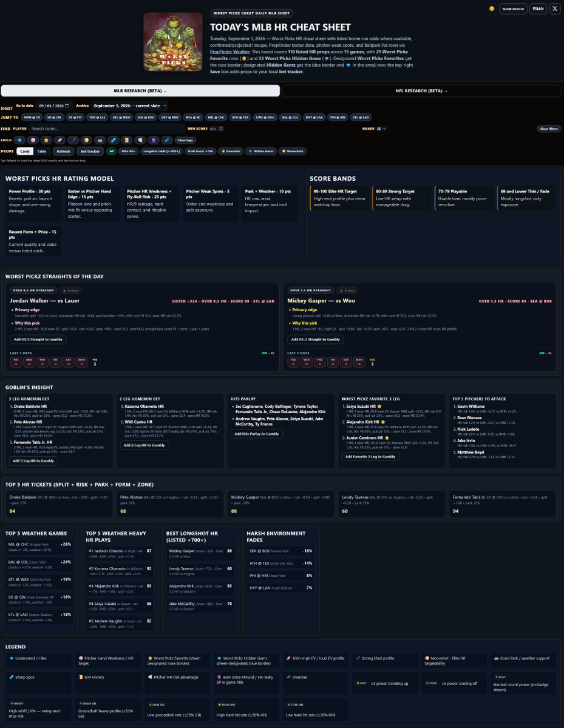Select the All props filter chip
This screenshot has width=564, height=728.
(111, 151)
